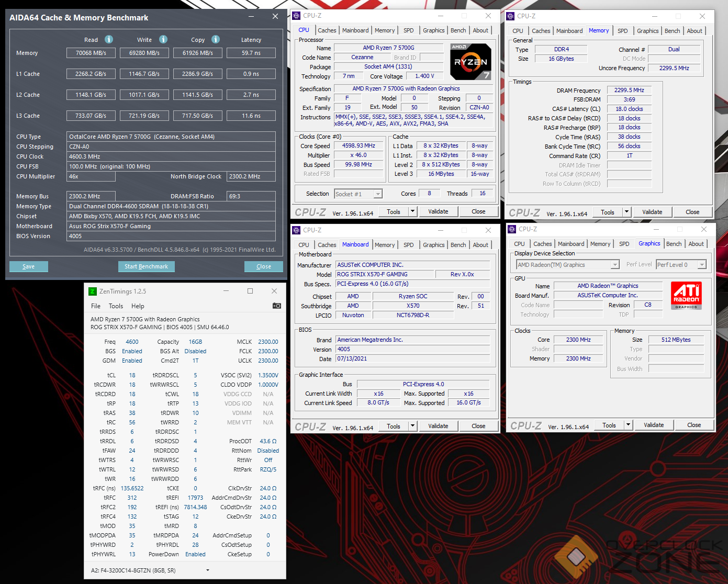Open the Tools menu in ZenTimings
The width and height of the screenshot is (728, 584).
click(116, 306)
